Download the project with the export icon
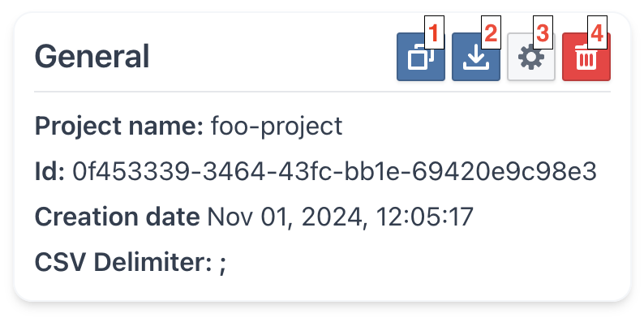644x318 pixels. pos(476,57)
